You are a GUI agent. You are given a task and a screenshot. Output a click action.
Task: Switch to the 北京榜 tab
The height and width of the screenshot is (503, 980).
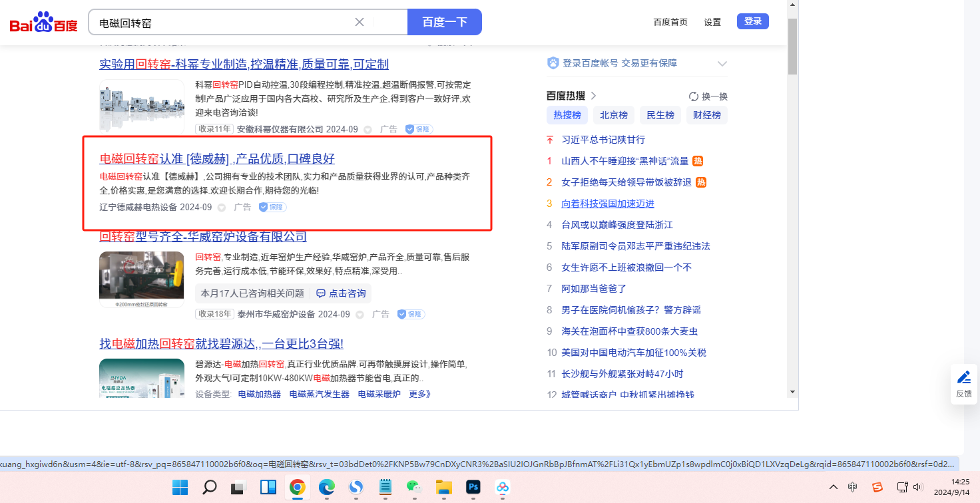pyautogui.click(x=614, y=115)
